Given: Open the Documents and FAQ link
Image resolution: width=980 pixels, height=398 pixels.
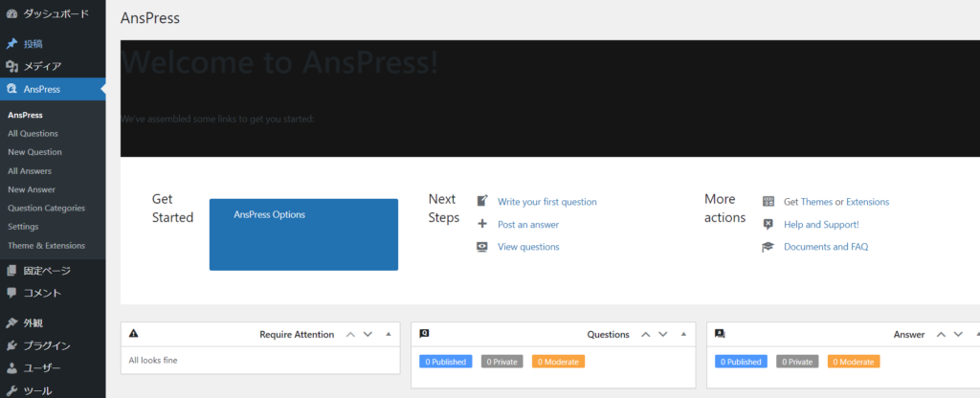Looking at the screenshot, I should 825,247.
